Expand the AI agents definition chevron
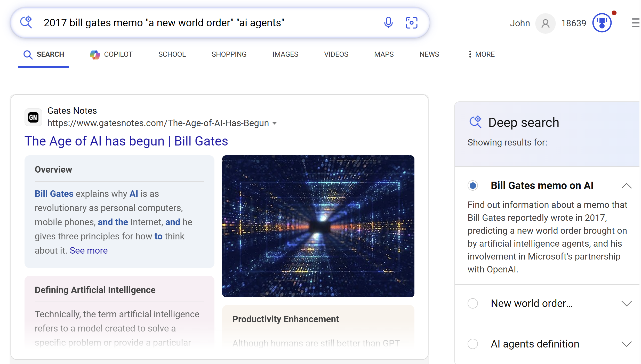Viewport: 641px width, 364px height. point(627,344)
